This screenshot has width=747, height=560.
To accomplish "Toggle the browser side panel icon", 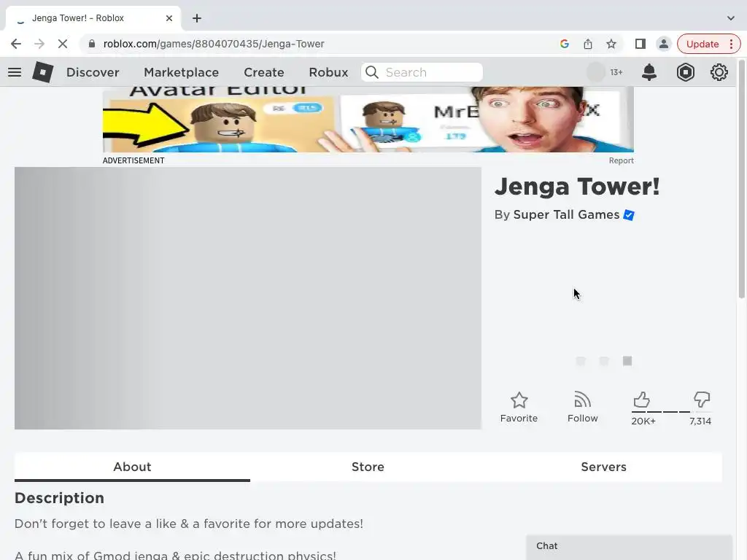I will click(x=640, y=44).
